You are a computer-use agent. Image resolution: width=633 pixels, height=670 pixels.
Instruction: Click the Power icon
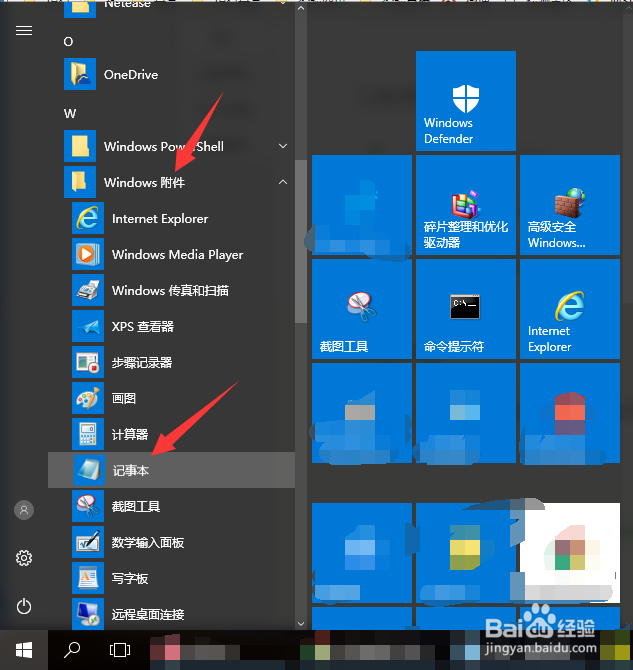click(x=24, y=606)
